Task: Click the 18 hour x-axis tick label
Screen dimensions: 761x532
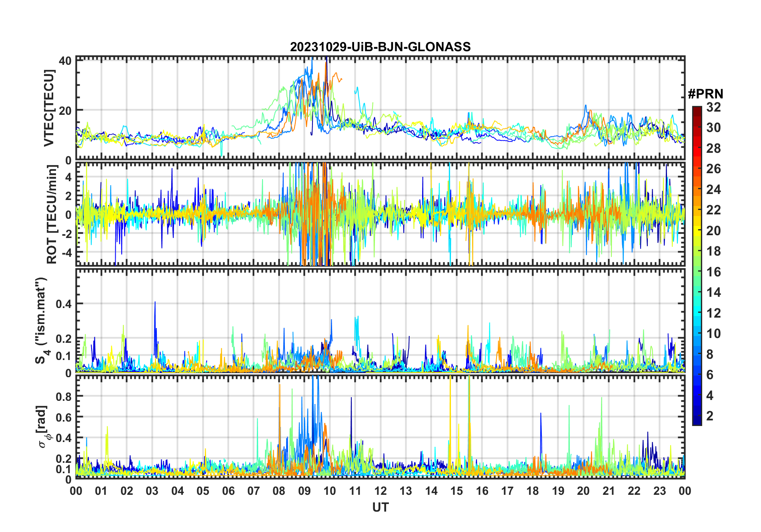Action: [533, 491]
